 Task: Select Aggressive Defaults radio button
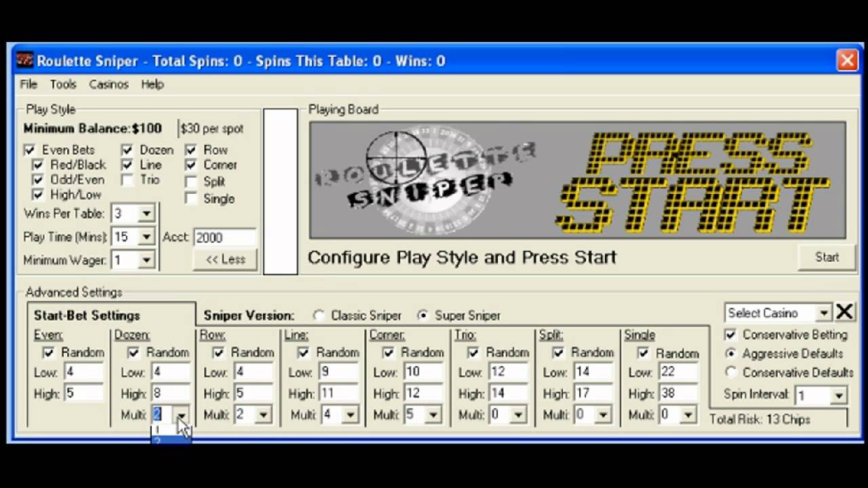[x=730, y=354]
